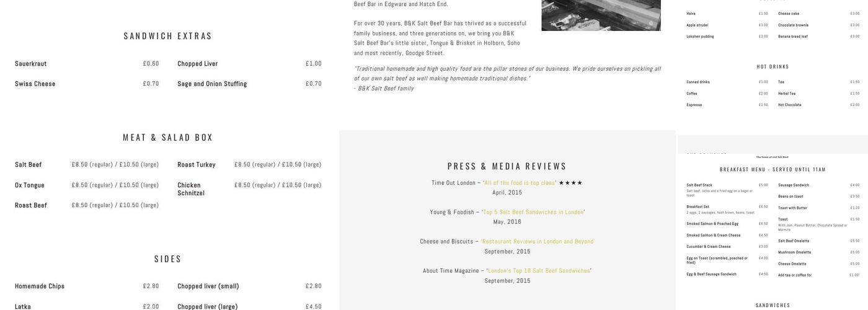Select Homemade Chips side
The width and height of the screenshot is (868, 310).
click(40, 286)
